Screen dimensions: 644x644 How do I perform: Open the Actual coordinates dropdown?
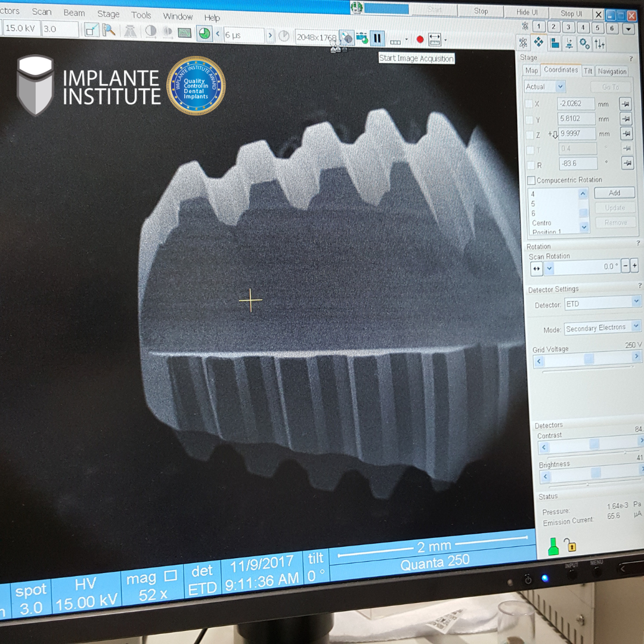[560, 86]
